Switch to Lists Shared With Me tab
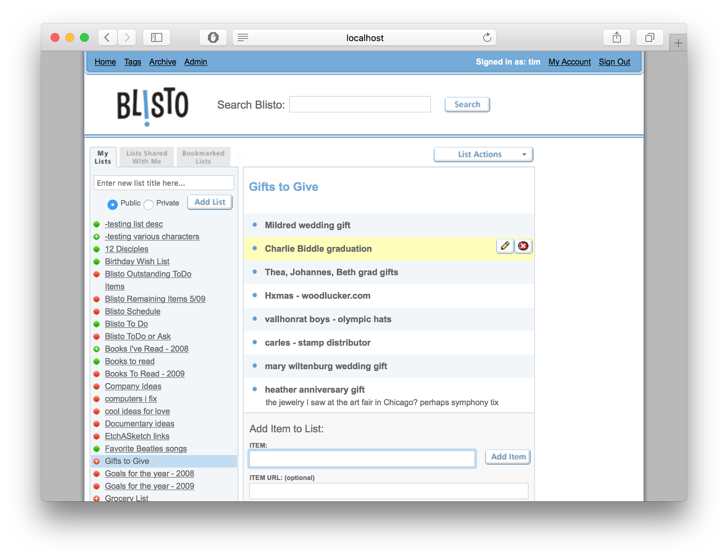The image size is (728, 560). pyautogui.click(x=147, y=157)
